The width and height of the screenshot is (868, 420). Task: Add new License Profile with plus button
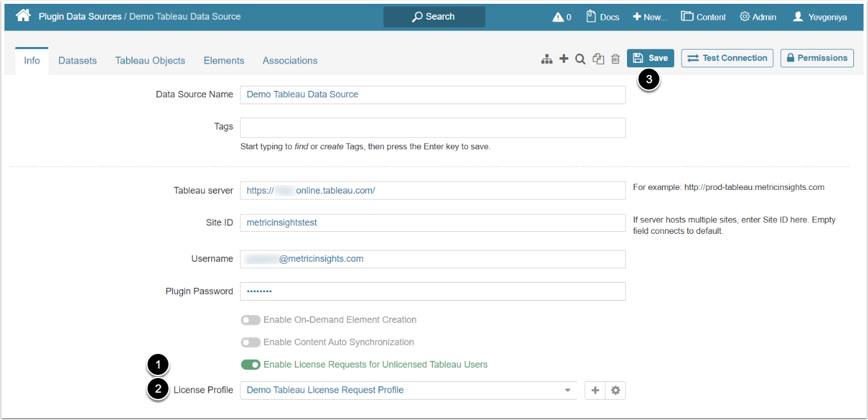click(x=595, y=390)
